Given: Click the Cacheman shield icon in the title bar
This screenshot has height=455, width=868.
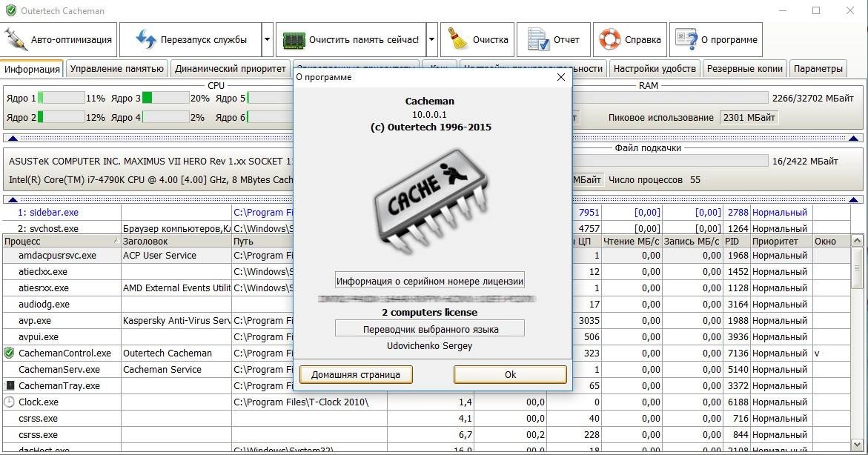Looking at the screenshot, I should [10, 10].
